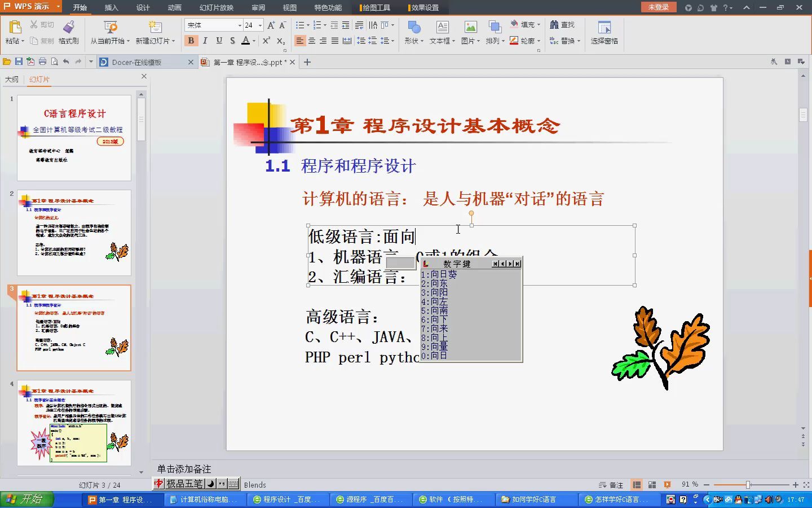
Task: Click the Not Logged In button
Action: click(659, 7)
